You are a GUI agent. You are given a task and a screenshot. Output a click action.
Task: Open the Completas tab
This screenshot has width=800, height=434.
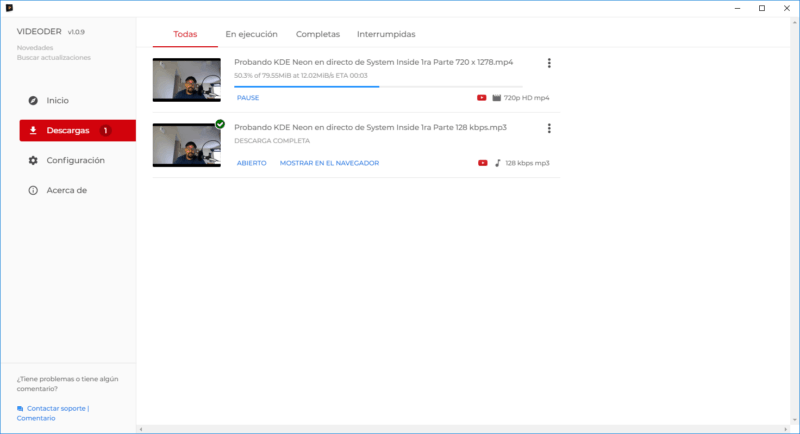tap(318, 34)
